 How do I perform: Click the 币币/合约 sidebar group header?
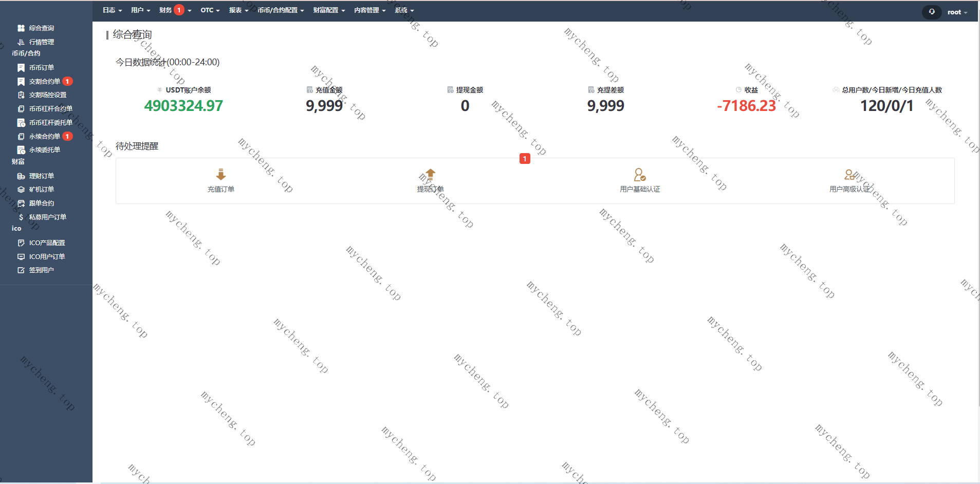click(26, 53)
